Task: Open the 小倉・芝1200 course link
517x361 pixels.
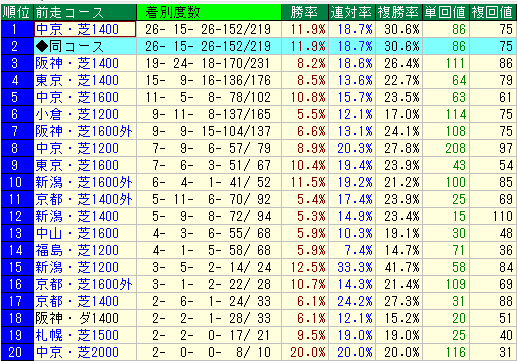Action: 77,114
